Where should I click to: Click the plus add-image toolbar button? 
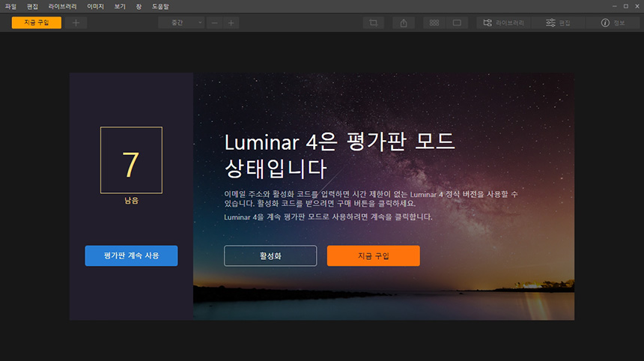click(76, 23)
